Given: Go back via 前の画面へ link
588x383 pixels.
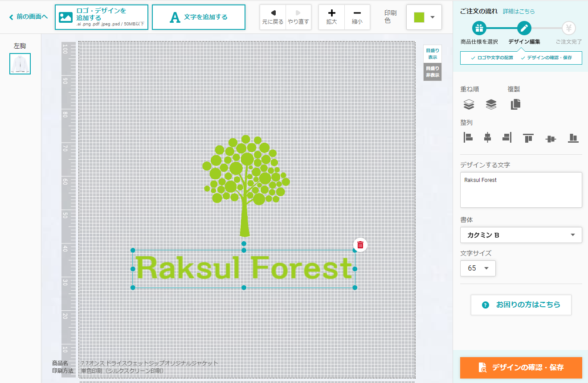Looking at the screenshot, I should point(29,17).
